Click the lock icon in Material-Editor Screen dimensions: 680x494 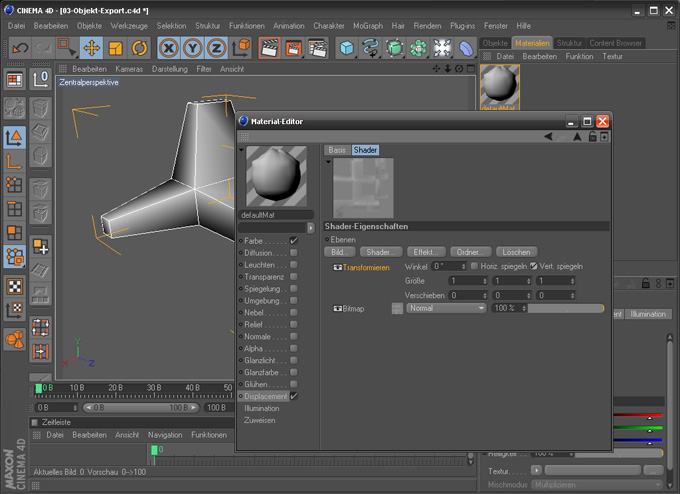(592, 137)
